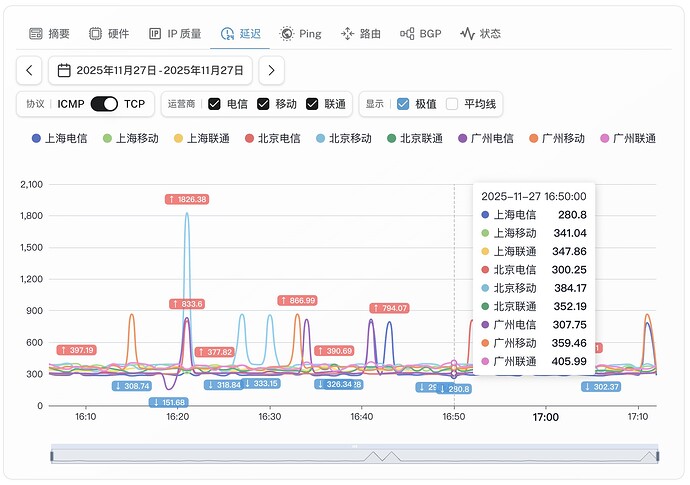
Task: Toggle 广州移动 series in legend
Action: pos(557,139)
